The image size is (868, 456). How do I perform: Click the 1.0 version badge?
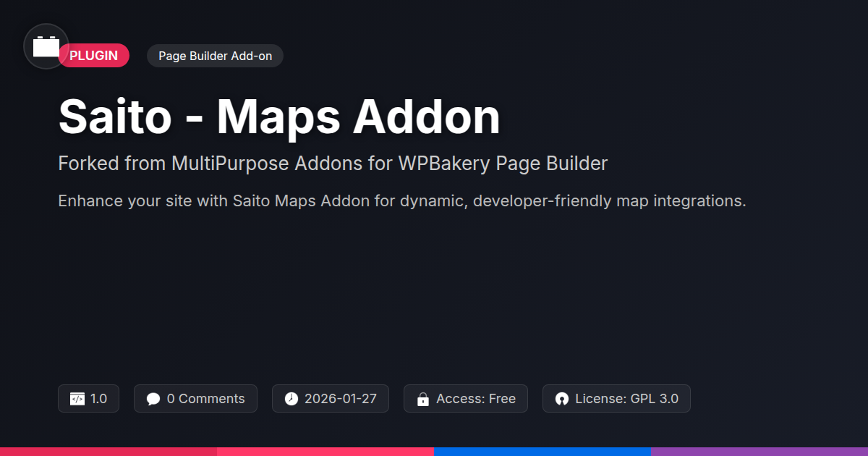click(88, 399)
